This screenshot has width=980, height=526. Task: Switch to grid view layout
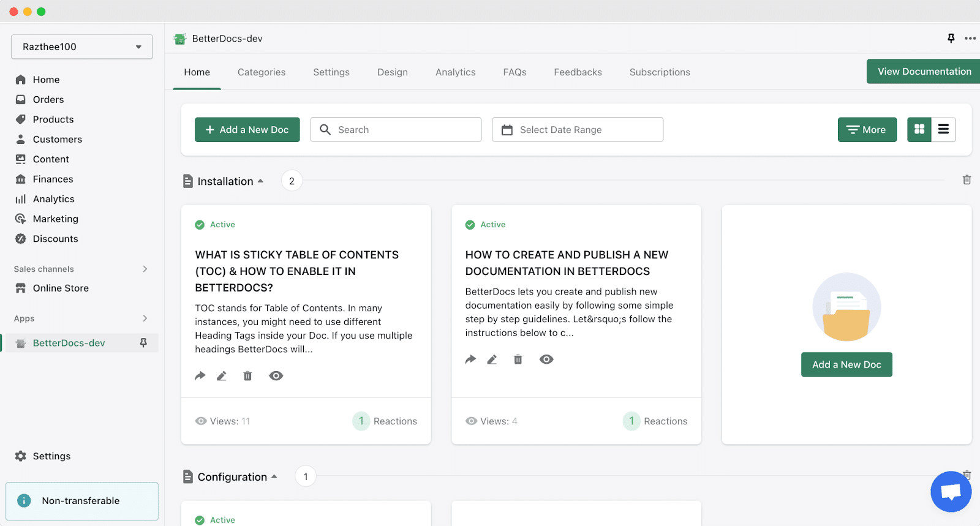pos(919,129)
